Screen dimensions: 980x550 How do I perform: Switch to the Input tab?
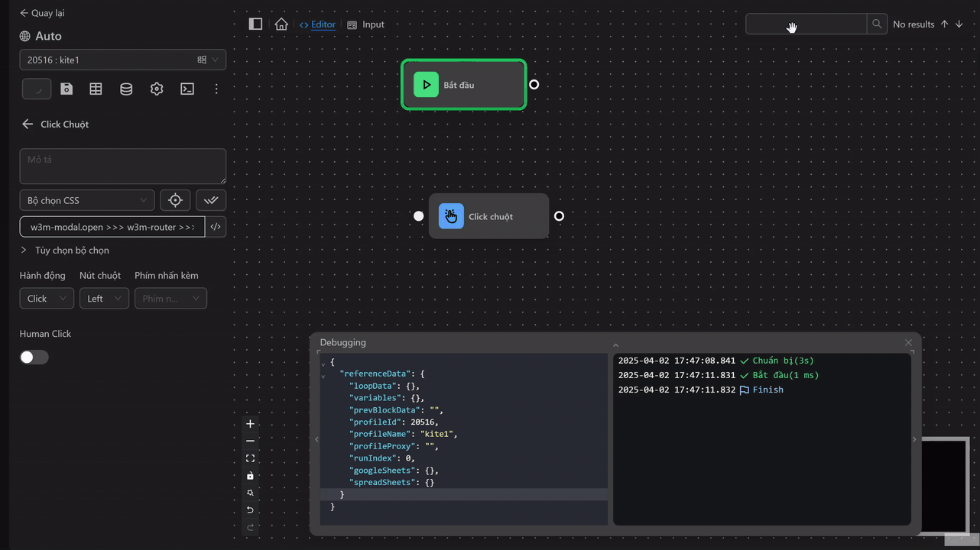click(366, 24)
